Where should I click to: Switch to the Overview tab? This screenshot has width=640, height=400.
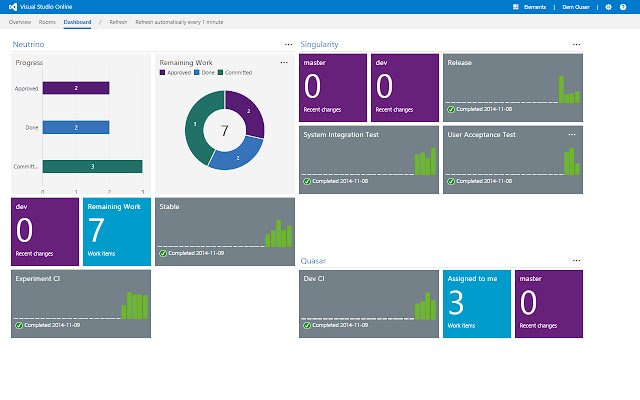20,22
